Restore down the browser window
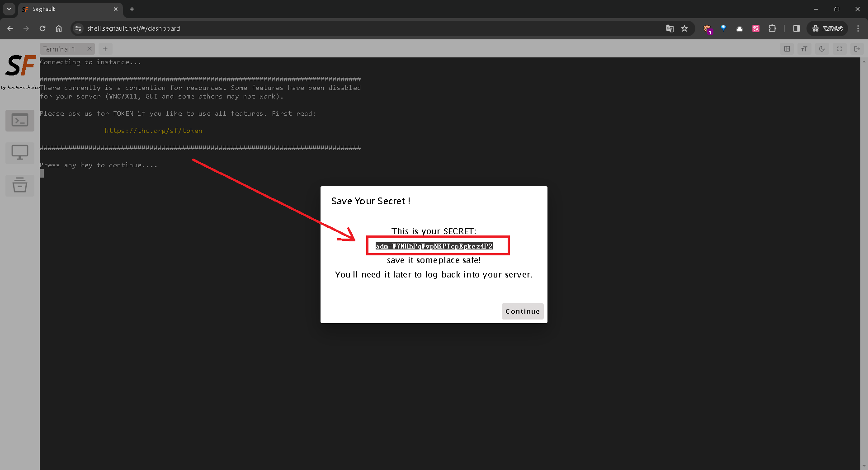This screenshot has height=470, width=868. pos(837,9)
